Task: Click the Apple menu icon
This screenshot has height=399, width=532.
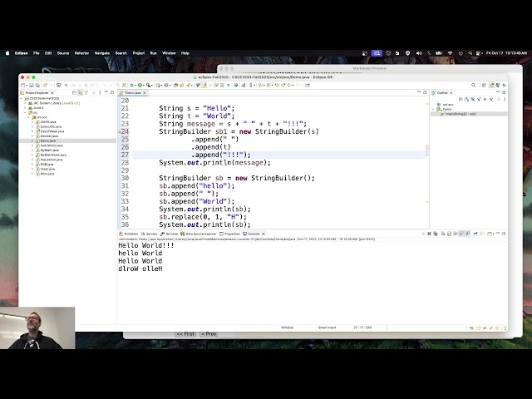Action: tap(7, 53)
